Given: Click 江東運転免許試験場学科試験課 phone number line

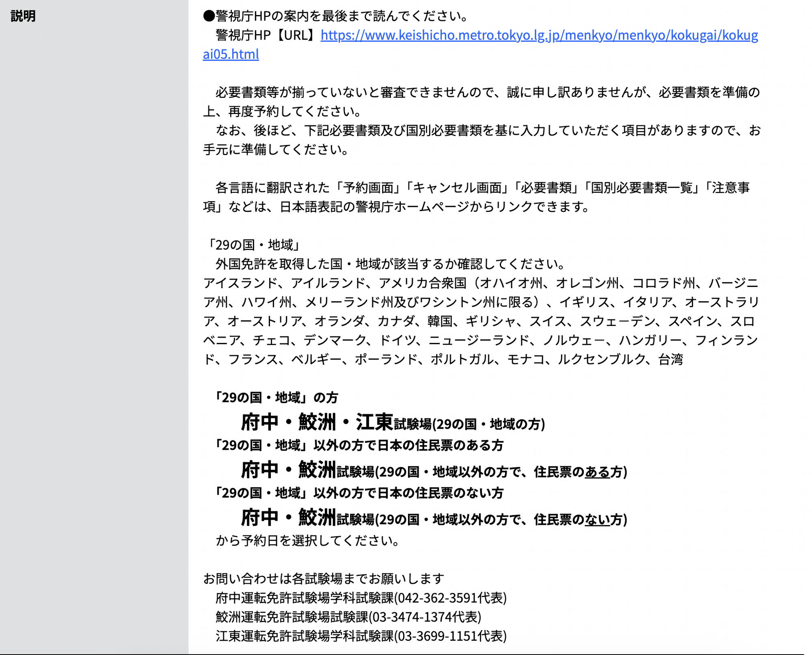Looking at the screenshot, I should (x=361, y=636).
